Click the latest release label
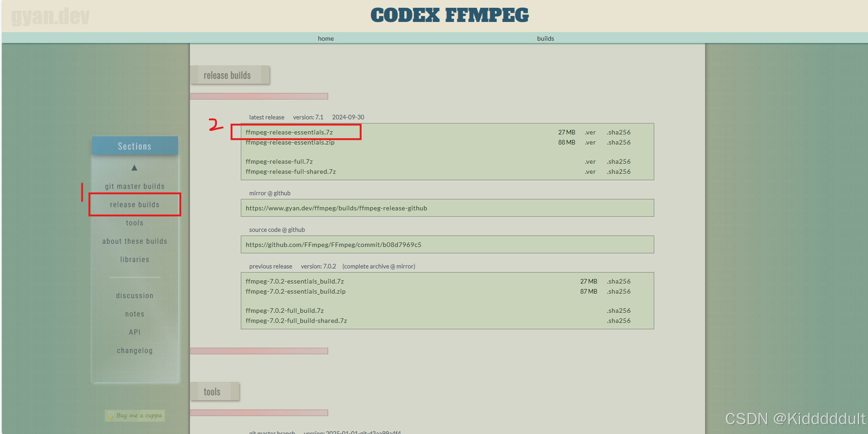The height and width of the screenshot is (434, 868). point(266,117)
